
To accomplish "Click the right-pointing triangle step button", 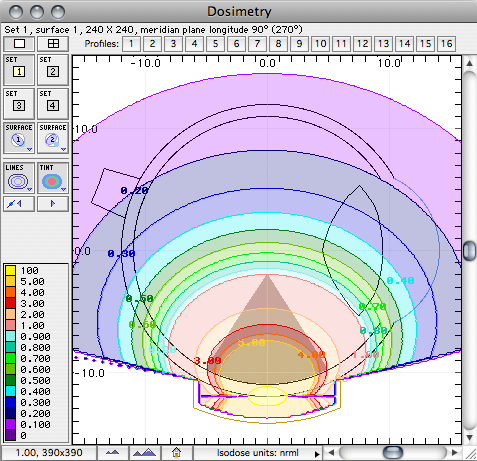I will (53, 203).
